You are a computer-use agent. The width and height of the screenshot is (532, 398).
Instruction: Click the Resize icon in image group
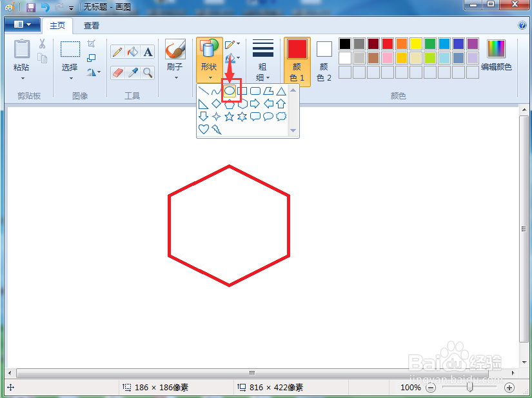[92, 58]
